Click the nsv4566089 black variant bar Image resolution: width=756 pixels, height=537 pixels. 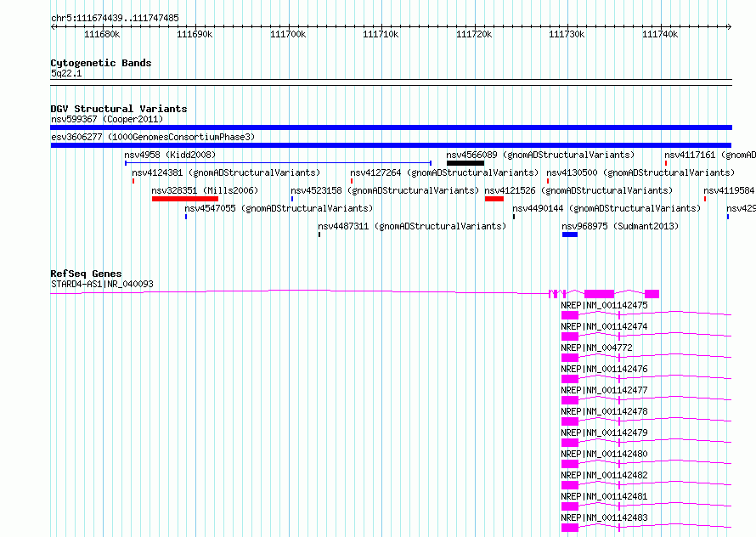click(x=465, y=163)
